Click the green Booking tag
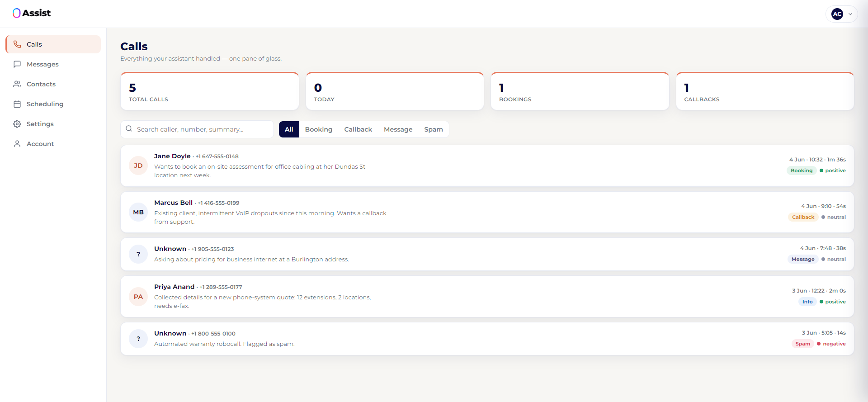 (802, 170)
